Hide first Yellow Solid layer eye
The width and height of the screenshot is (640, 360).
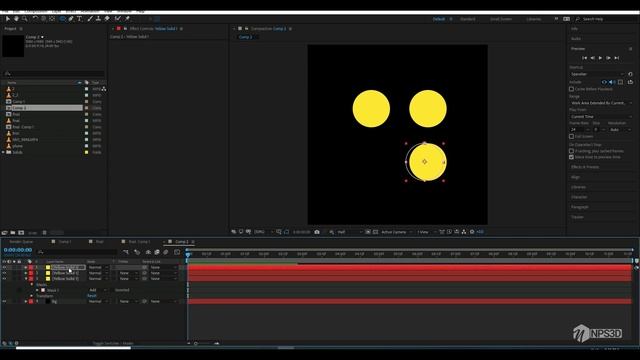[x=4, y=267]
